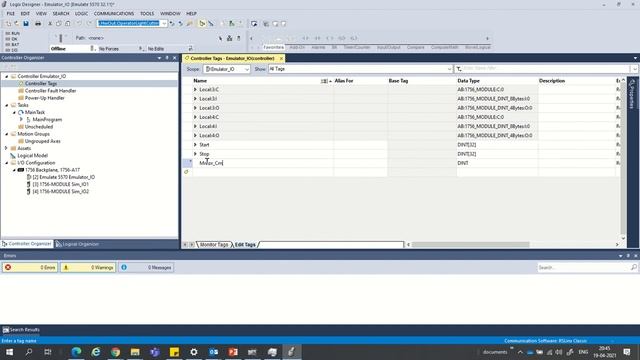The width and height of the screenshot is (640, 360).
Task: Open the toolbar search combo box dropdown
Action: click(164, 24)
